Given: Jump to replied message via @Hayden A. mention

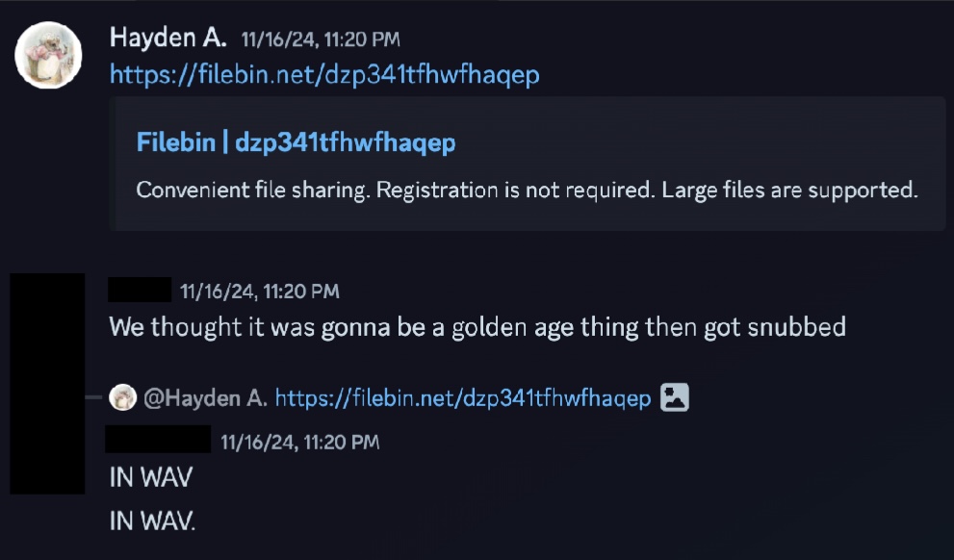Looking at the screenshot, I should click(205, 398).
